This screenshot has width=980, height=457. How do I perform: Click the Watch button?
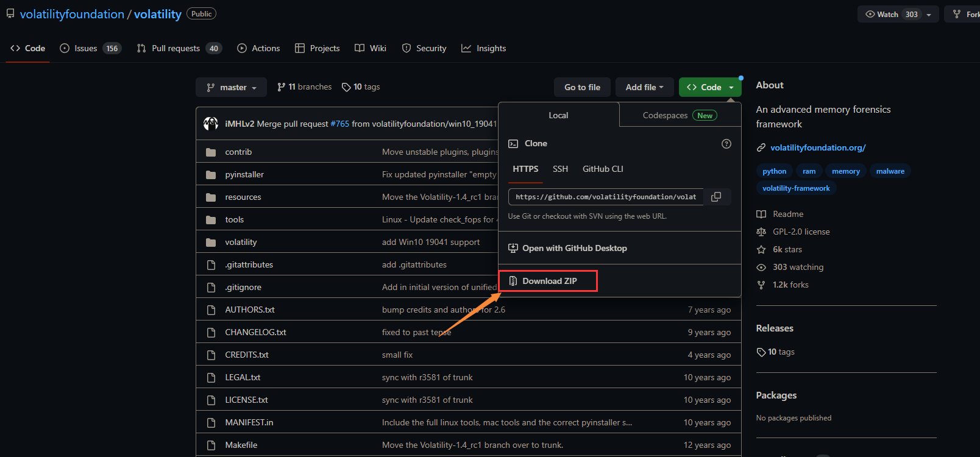click(887, 15)
